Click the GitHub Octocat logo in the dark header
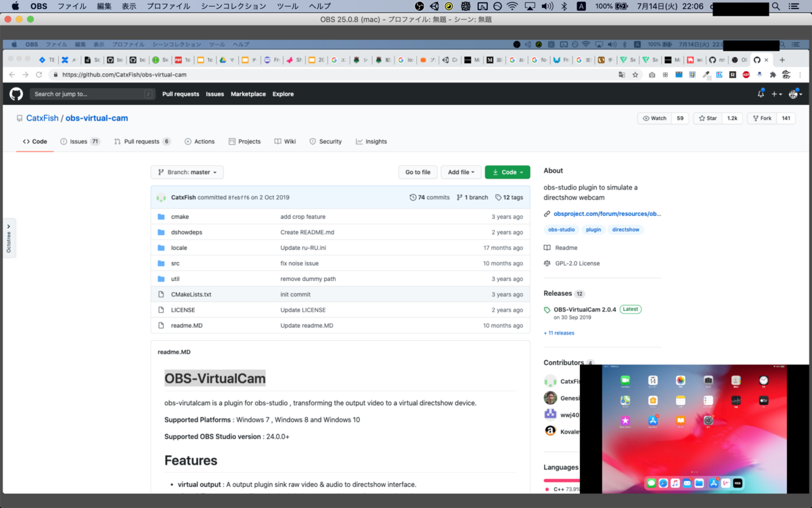This screenshot has width=812, height=508. tap(16, 94)
